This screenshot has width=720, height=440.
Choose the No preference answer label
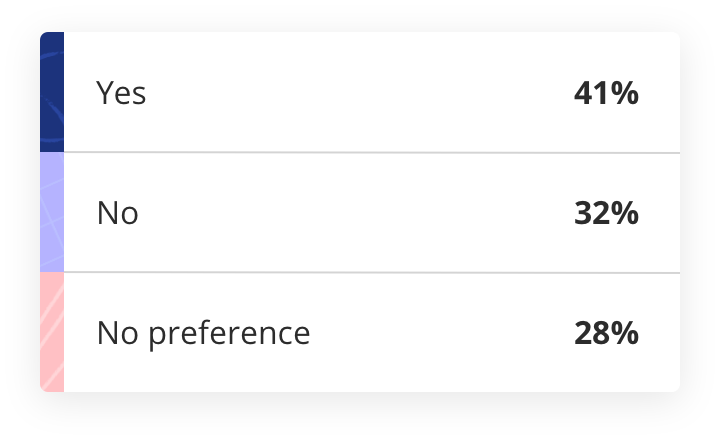pos(203,332)
